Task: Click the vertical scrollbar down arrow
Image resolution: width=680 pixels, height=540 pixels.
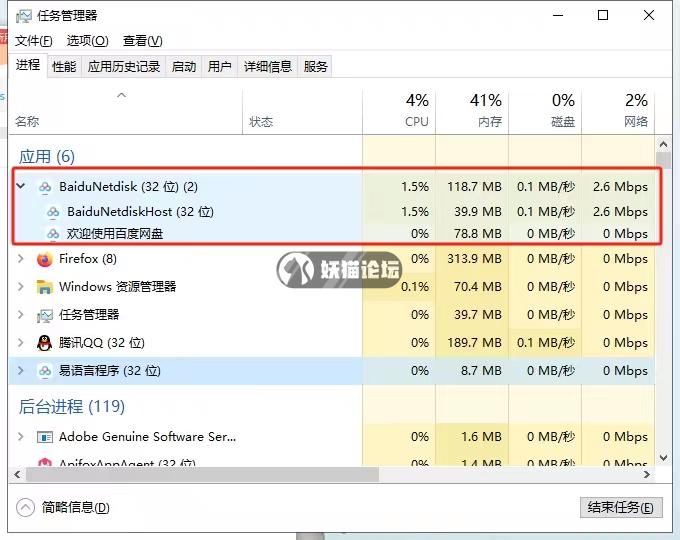Action: (x=663, y=457)
